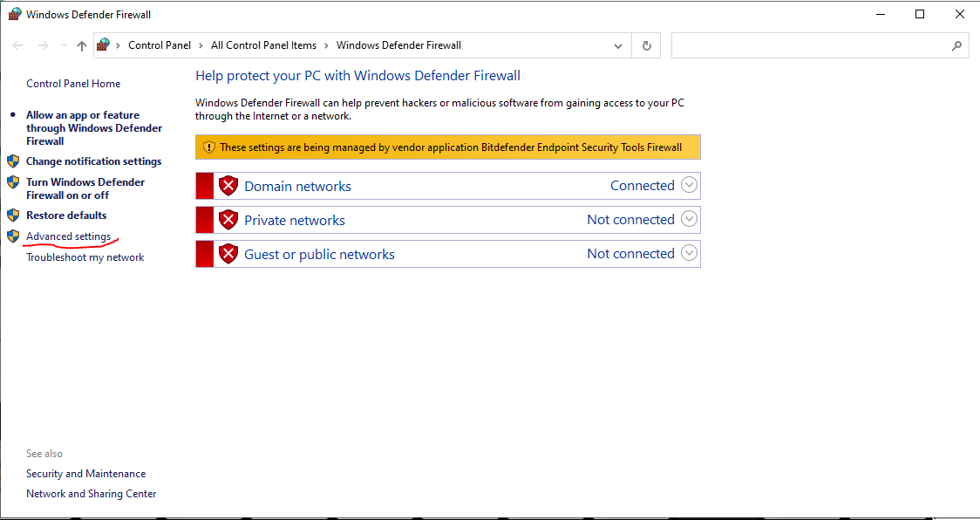
Task: Click the shield icon beside Restore defaults
Action: (14, 215)
